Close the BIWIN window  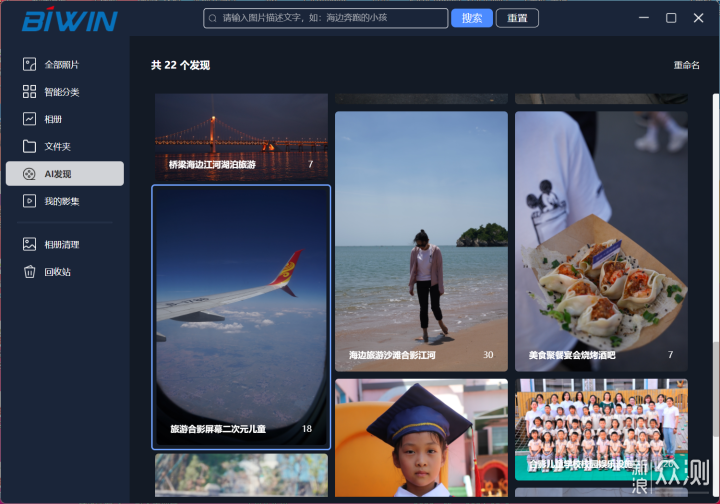tap(698, 18)
